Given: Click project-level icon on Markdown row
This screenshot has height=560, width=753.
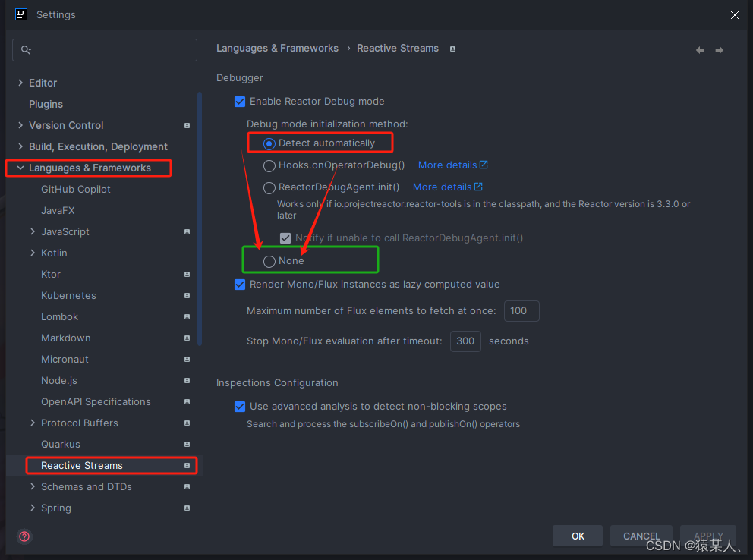Looking at the screenshot, I should point(187,338).
